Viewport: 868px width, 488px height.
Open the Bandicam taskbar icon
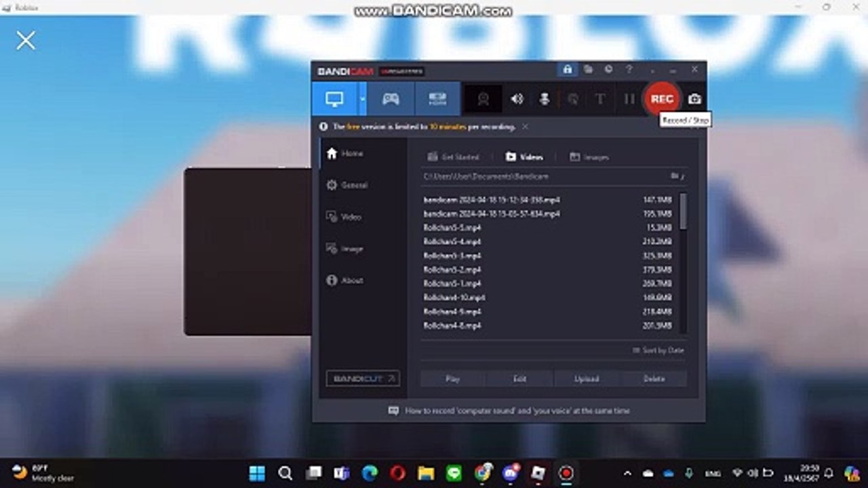coord(566,472)
